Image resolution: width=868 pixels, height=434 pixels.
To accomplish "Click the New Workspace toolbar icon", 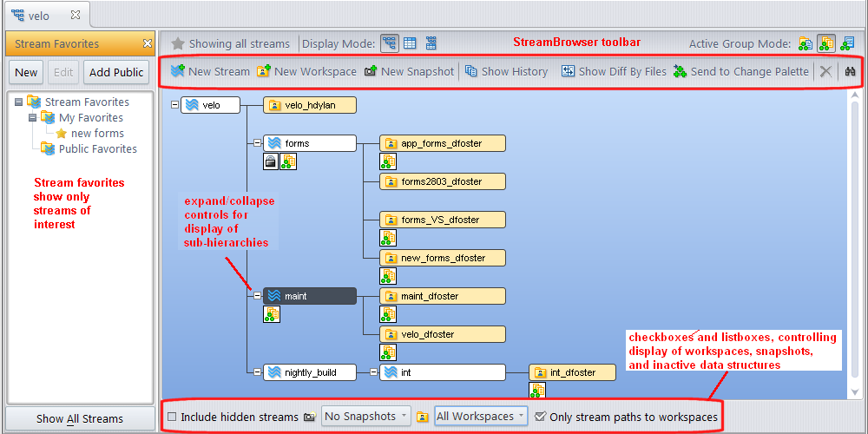I will 264,71.
